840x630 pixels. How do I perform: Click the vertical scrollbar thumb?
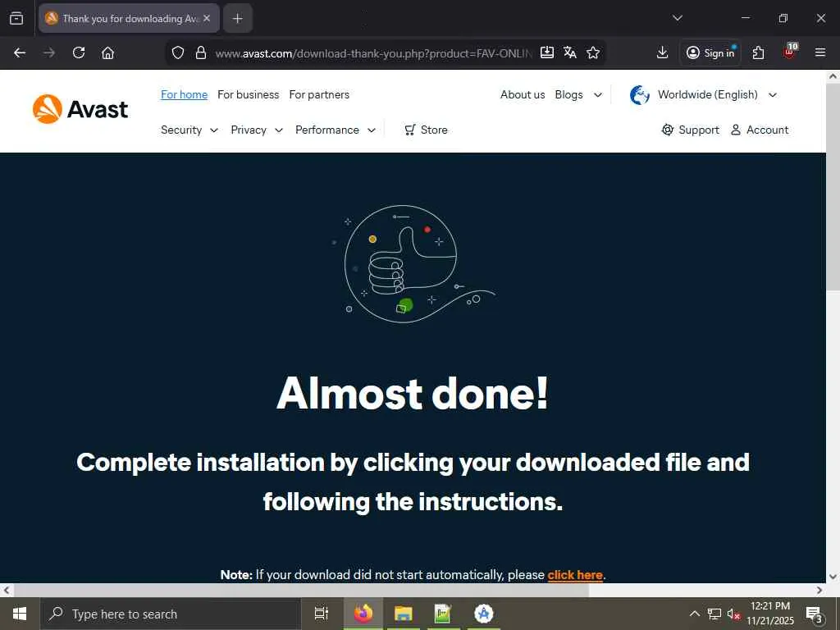point(833,186)
